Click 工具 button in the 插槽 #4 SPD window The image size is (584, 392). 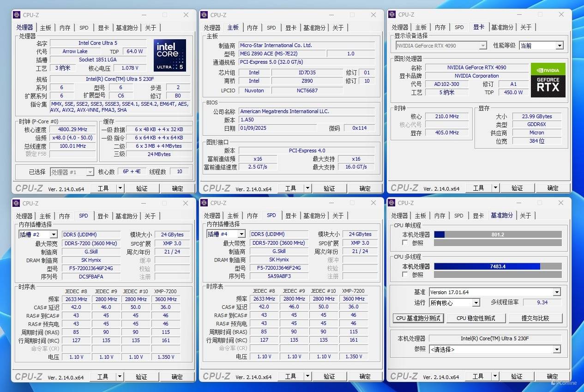pyautogui.click(x=290, y=376)
